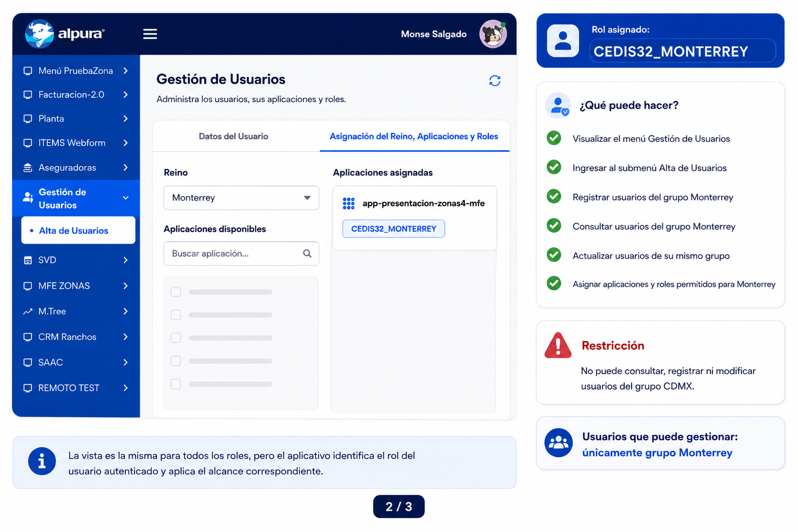Image resolution: width=798 pixels, height=532 pixels.
Task: Collapse the Gestión de Usuarios chevron
Action: pos(126,198)
